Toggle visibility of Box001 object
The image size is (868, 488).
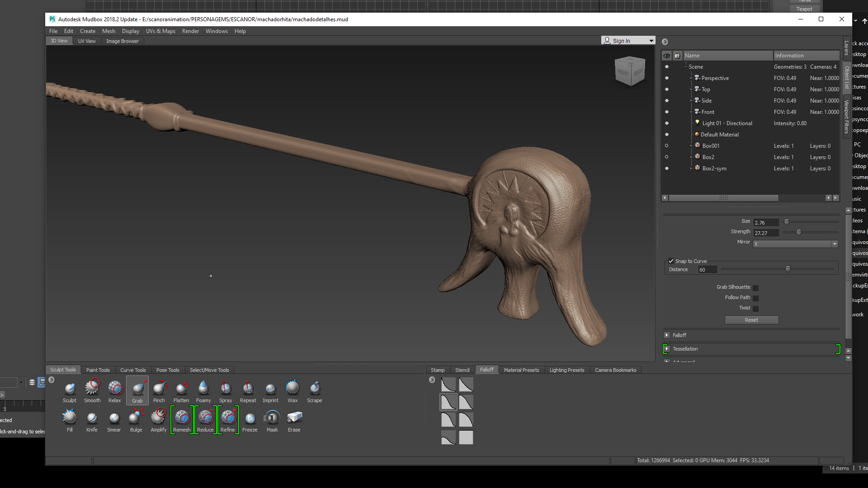pyautogui.click(x=666, y=146)
